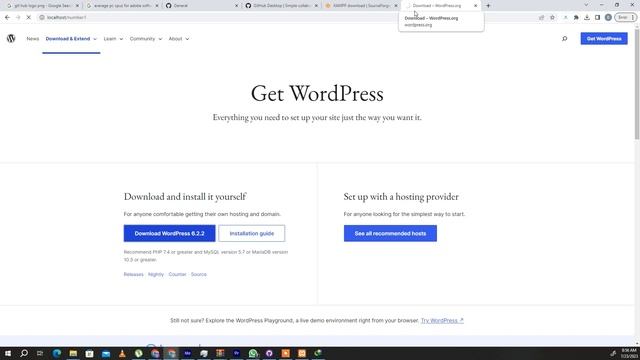
Task: Open the Nightly link
Action: 156,274
